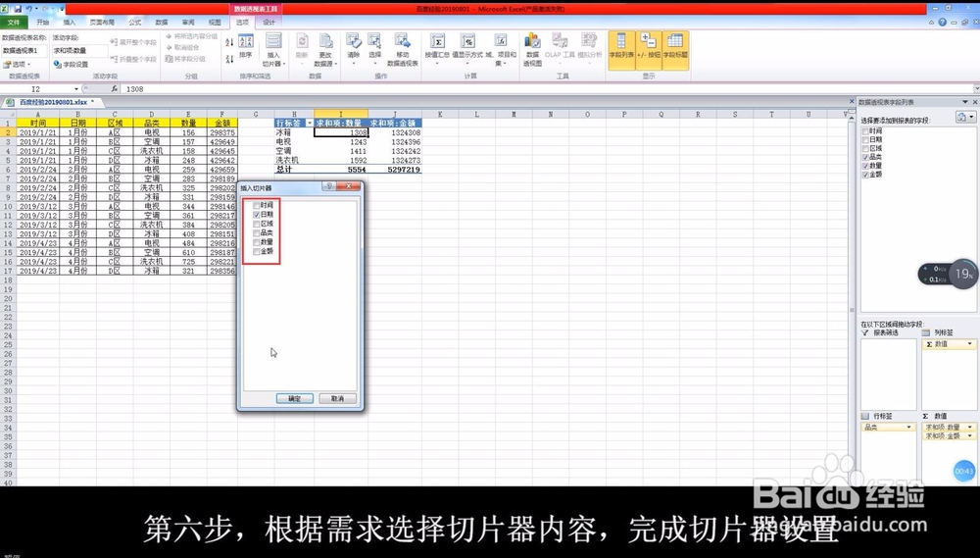The width and height of the screenshot is (980, 558).
Task: Check 品类 in Insert Slicer dialog
Action: 256,232
